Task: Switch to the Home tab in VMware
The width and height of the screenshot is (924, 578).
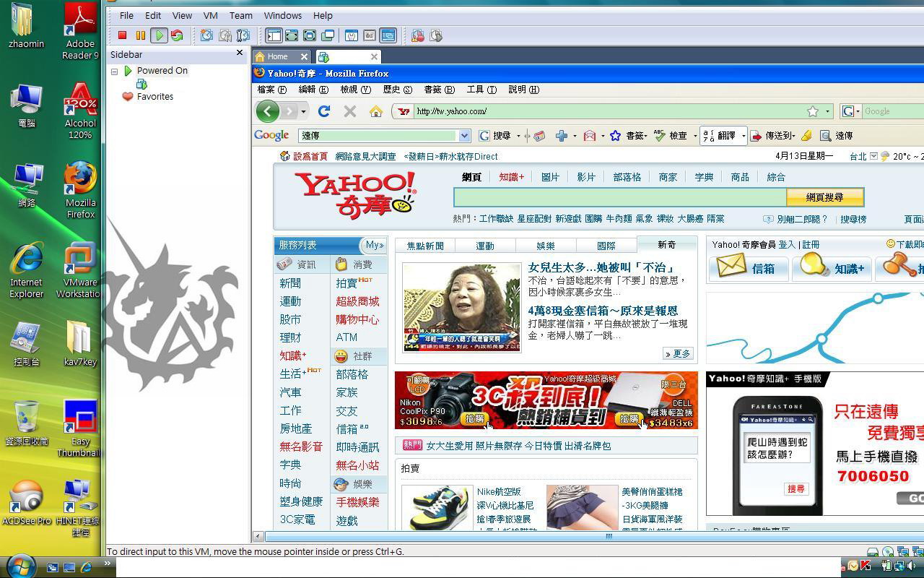Action: click(x=282, y=56)
